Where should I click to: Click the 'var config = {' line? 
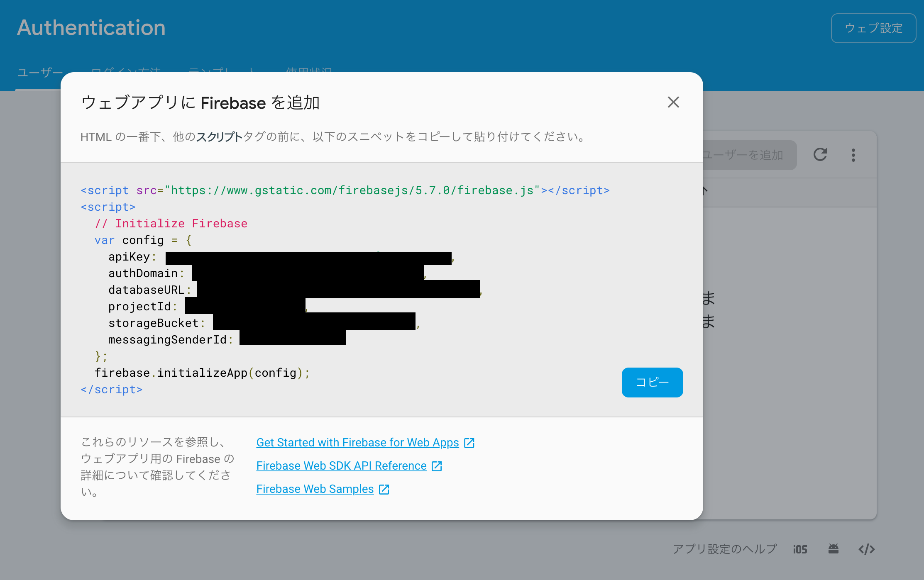pyautogui.click(x=143, y=240)
